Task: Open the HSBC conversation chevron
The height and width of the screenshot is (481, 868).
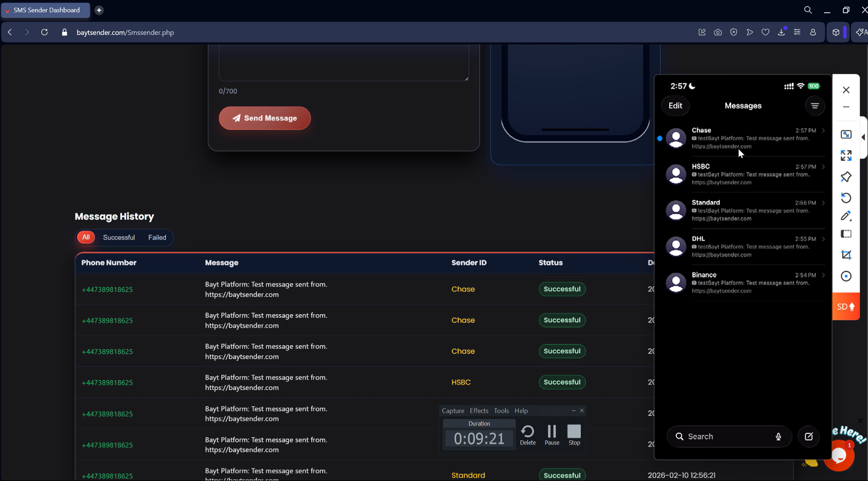Action: pos(823,167)
